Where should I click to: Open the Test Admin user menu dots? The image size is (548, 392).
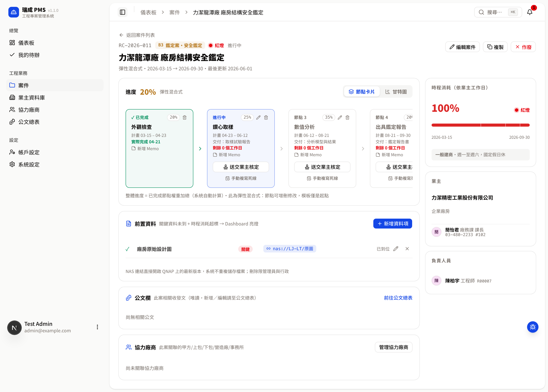tap(97, 327)
